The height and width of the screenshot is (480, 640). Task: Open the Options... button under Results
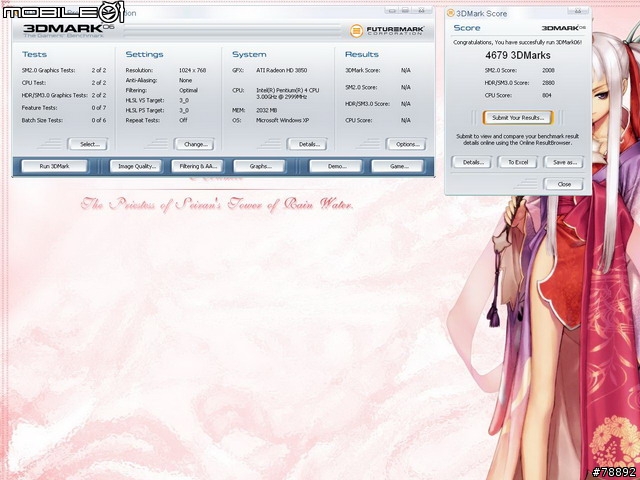pos(406,144)
